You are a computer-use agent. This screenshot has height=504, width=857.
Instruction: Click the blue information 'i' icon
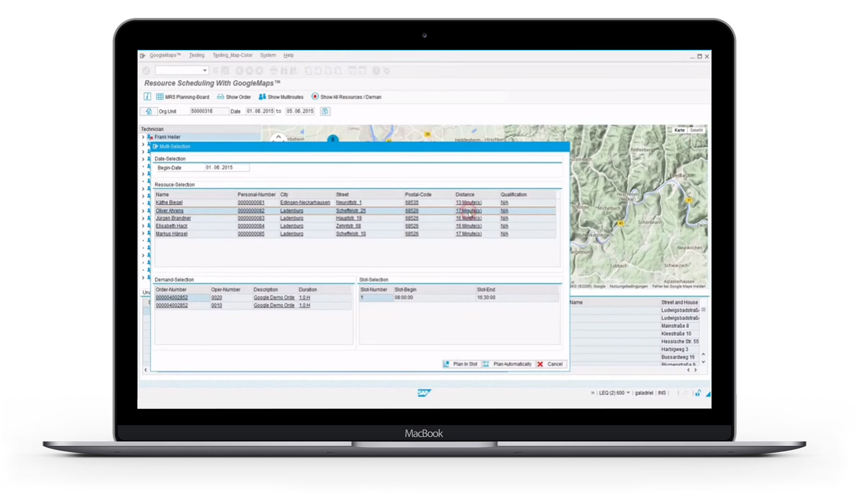pos(147,96)
